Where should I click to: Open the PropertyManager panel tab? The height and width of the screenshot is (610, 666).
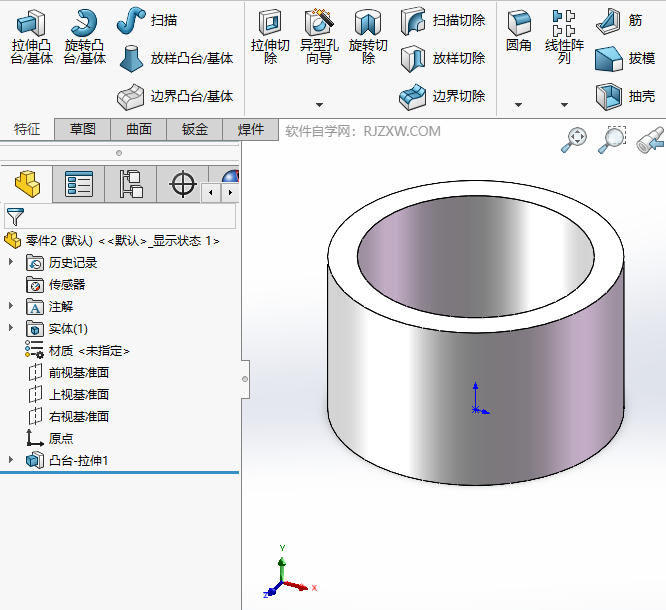tap(79, 184)
